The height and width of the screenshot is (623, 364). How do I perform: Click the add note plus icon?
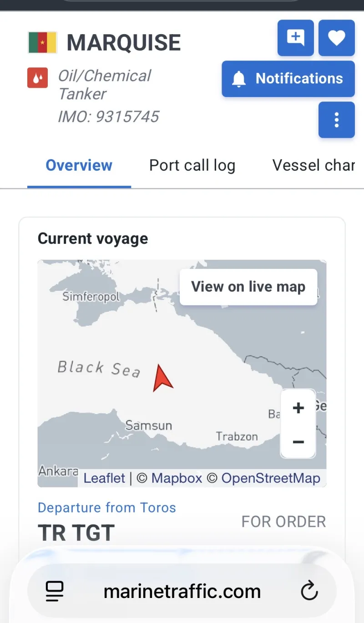295,38
